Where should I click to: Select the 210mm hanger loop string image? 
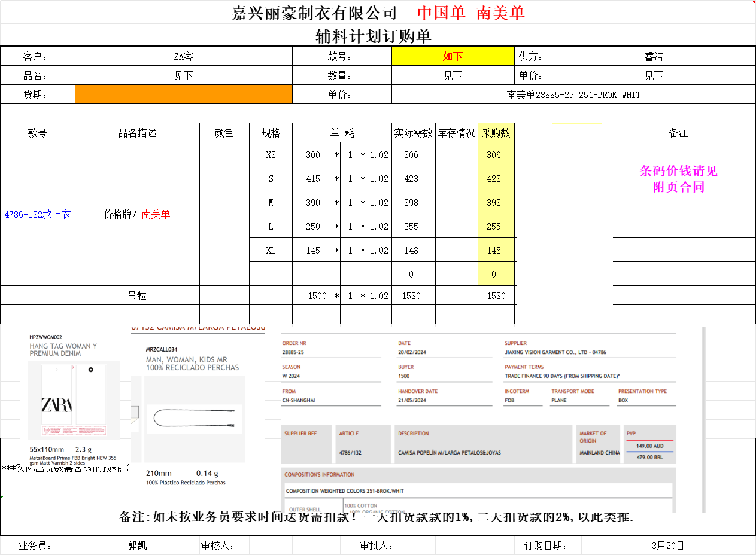[195, 417]
